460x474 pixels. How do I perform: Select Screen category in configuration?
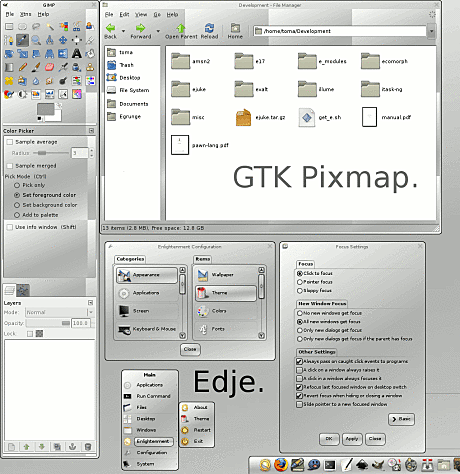point(147,311)
